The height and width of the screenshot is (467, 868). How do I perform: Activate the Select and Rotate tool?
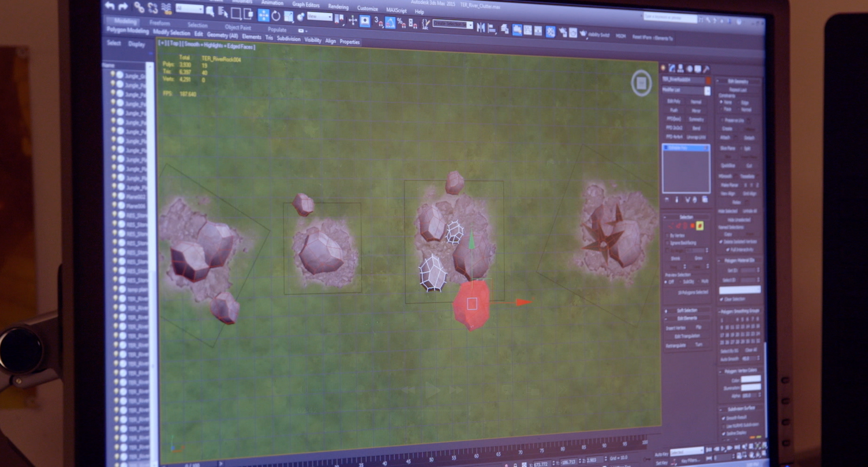coord(276,16)
